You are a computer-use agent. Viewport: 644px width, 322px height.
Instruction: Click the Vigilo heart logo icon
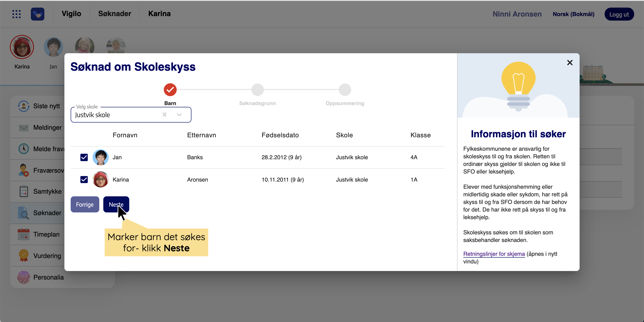38,14
